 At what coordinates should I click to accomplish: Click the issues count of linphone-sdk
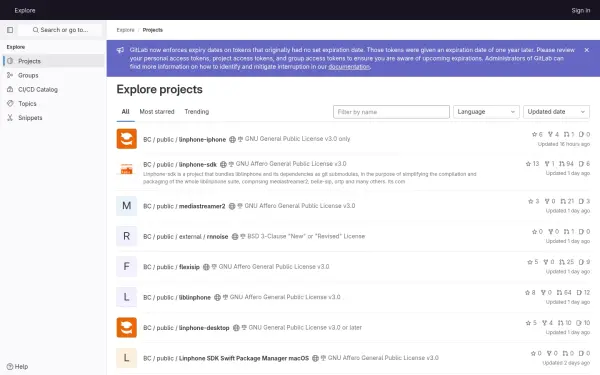584,164
